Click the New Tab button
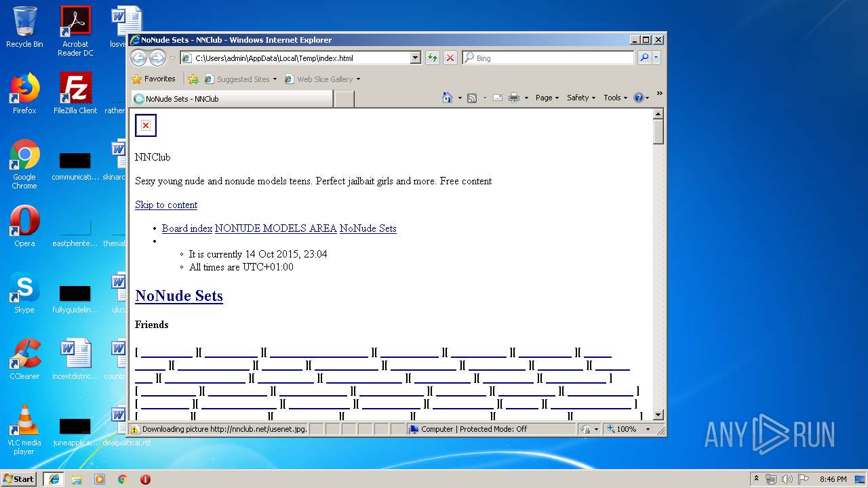The width and height of the screenshot is (868, 488). tap(344, 99)
